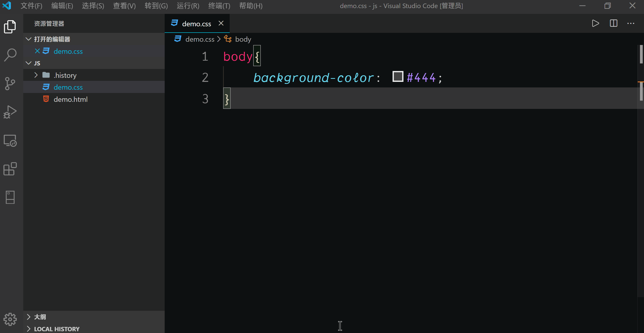Split the editor to the right
This screenshot has height=333, width=644.
pos(613,23)
